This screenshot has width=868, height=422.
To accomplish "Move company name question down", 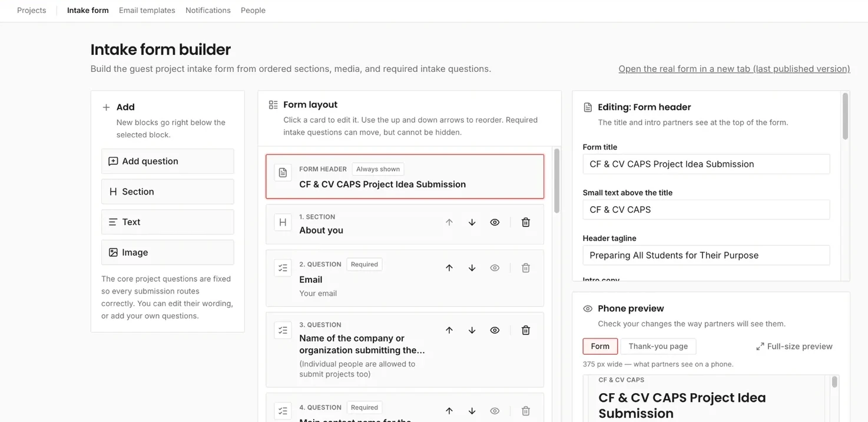I will 472,330.
